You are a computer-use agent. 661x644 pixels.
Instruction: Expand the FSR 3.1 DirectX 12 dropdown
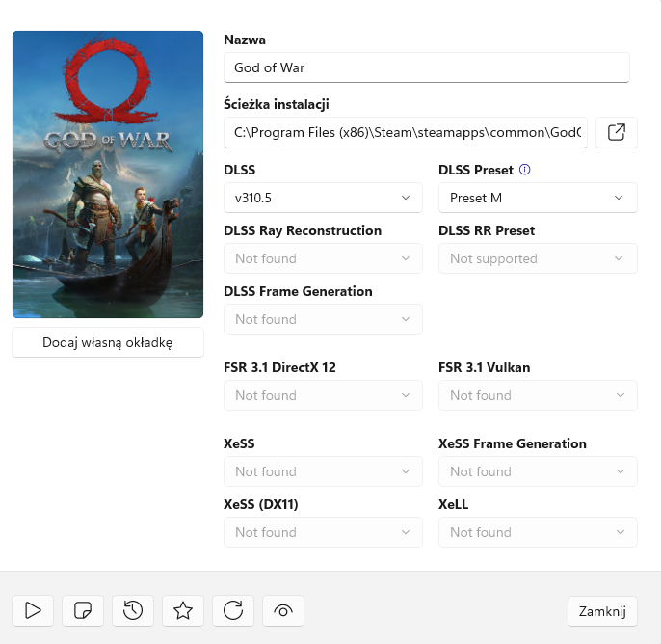point(323,395)
